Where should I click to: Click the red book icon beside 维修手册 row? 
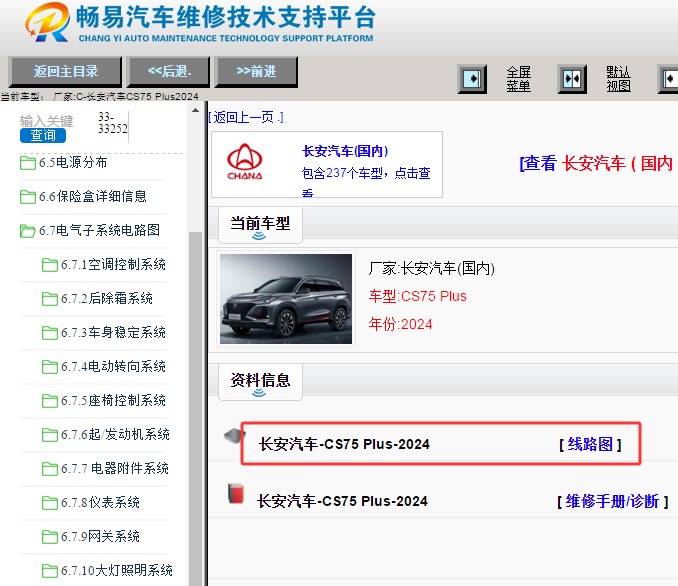tap(236, 493)
